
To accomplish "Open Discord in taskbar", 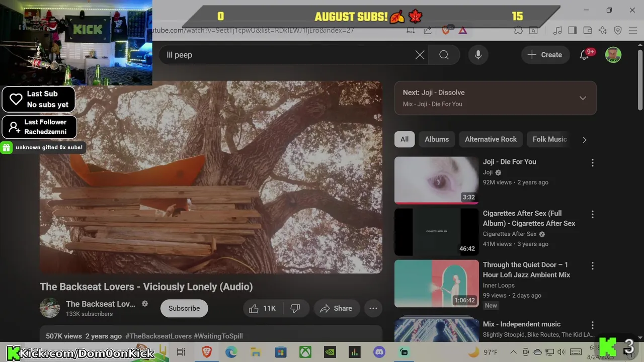I will click(x=379, y=352).
